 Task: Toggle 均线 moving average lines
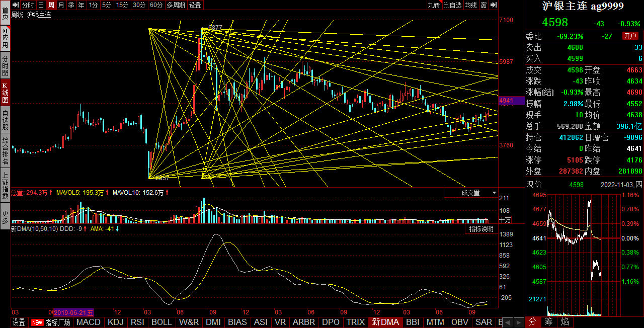tap(470, 5)
